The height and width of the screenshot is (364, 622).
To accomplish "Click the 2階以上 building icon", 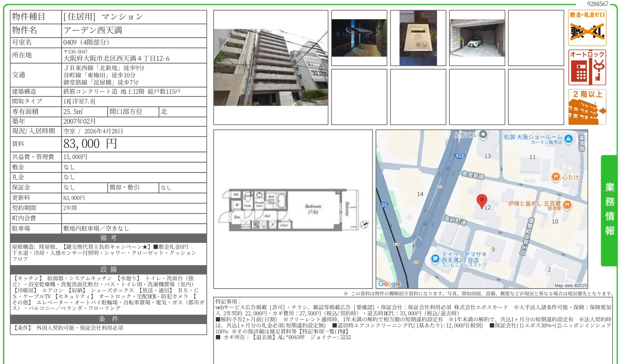I will (x=587, y=107).
